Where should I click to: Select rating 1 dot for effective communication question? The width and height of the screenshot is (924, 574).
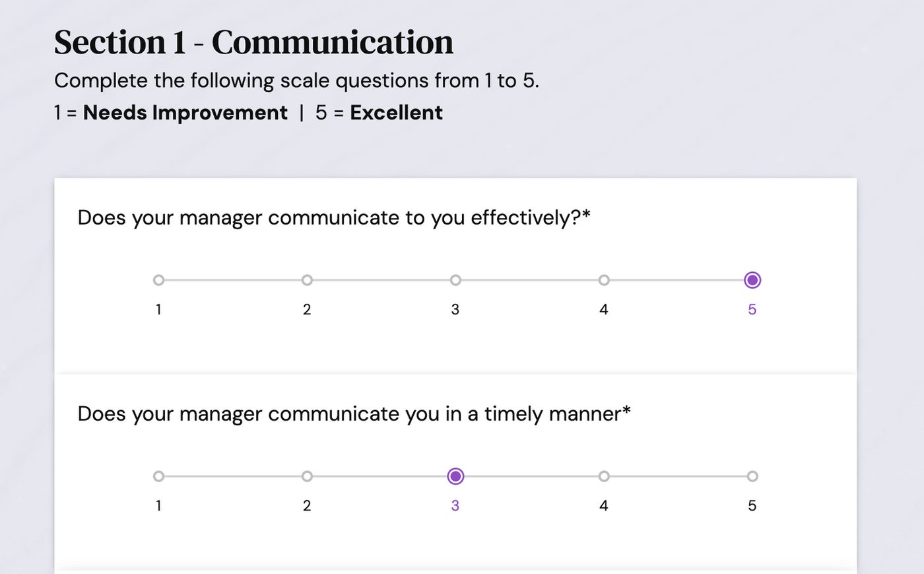pyautogui.click(x=158, y=280)
